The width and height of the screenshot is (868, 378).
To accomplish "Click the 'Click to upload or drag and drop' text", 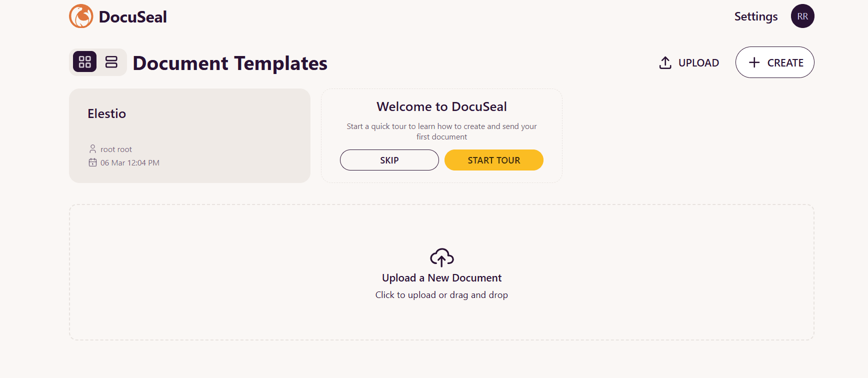I will click(441, 295).
